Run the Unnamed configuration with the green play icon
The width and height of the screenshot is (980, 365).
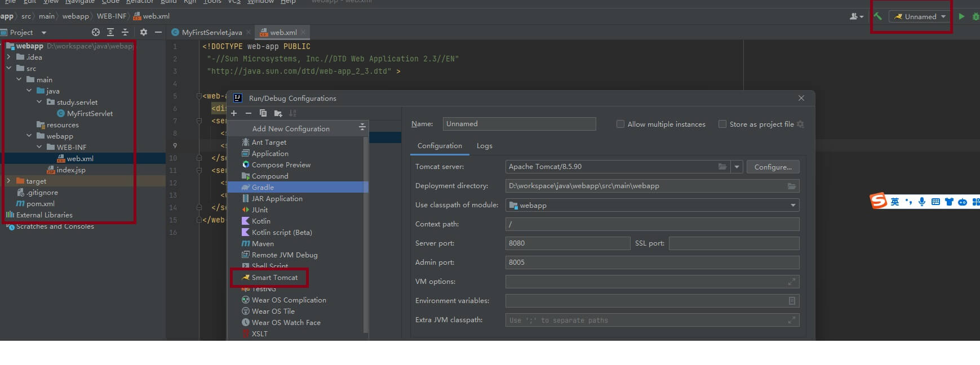pyautogui.click(x=961, y=16)
